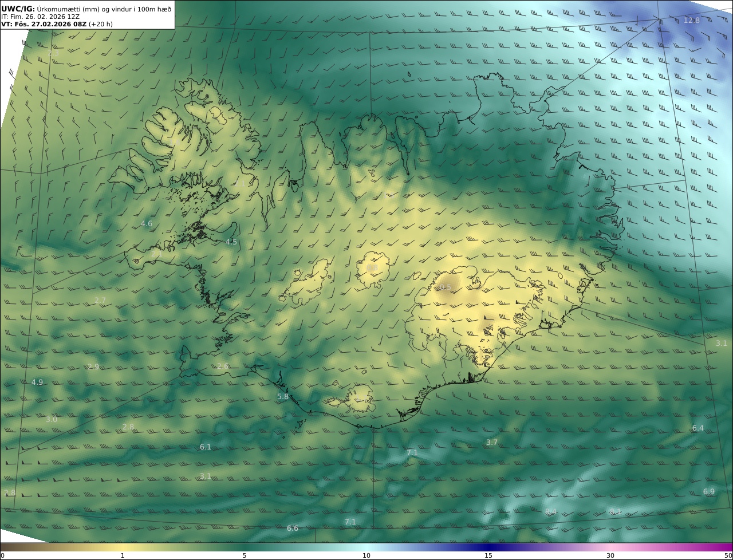
Task: Click the 0.5 value label on the glacier
Action: point(446,287)
